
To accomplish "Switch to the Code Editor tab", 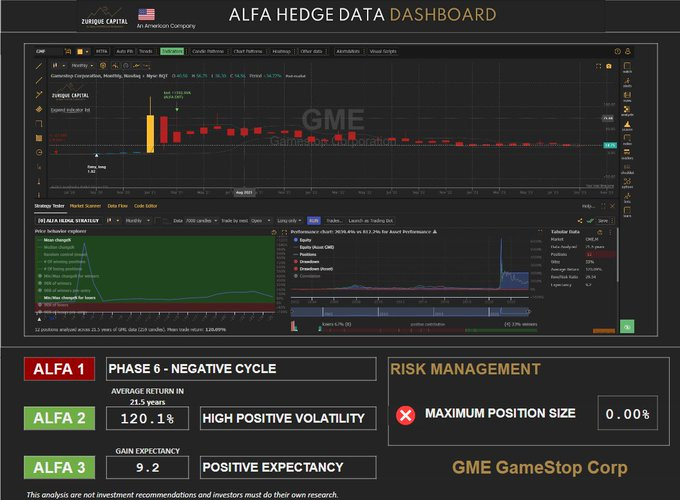I will (x=146, y=206).
